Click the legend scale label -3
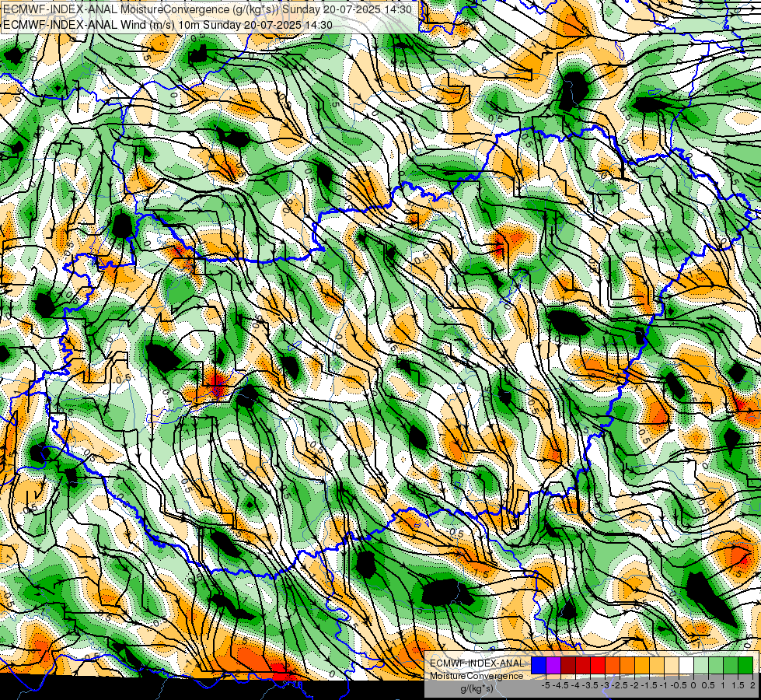This screenshot has height=700, width=761. pos(606,685)
